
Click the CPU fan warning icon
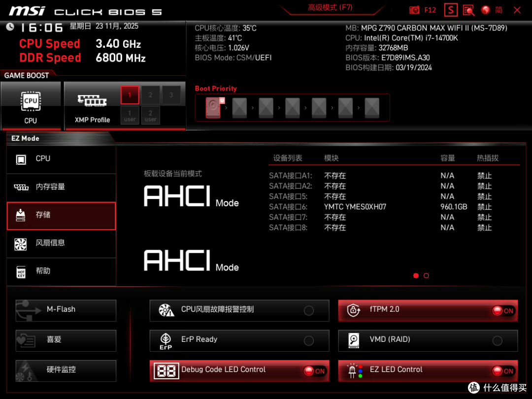click(166, 310)
